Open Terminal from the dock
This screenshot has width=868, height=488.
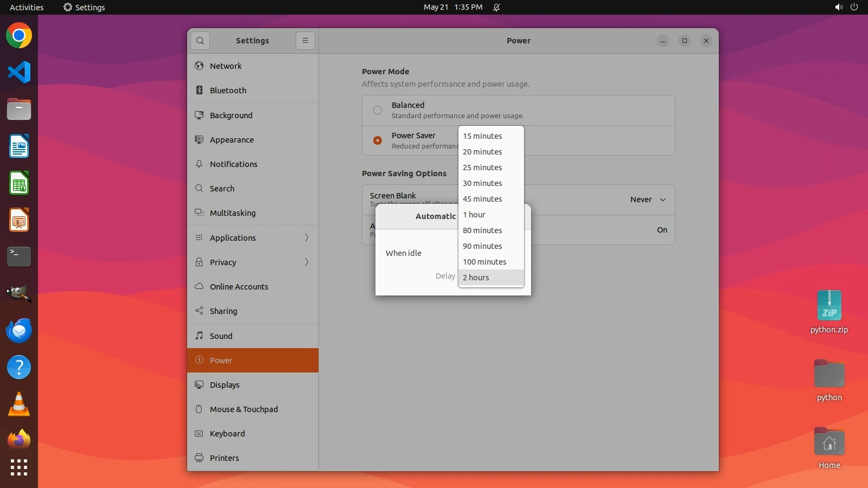[x=19, y=256]
